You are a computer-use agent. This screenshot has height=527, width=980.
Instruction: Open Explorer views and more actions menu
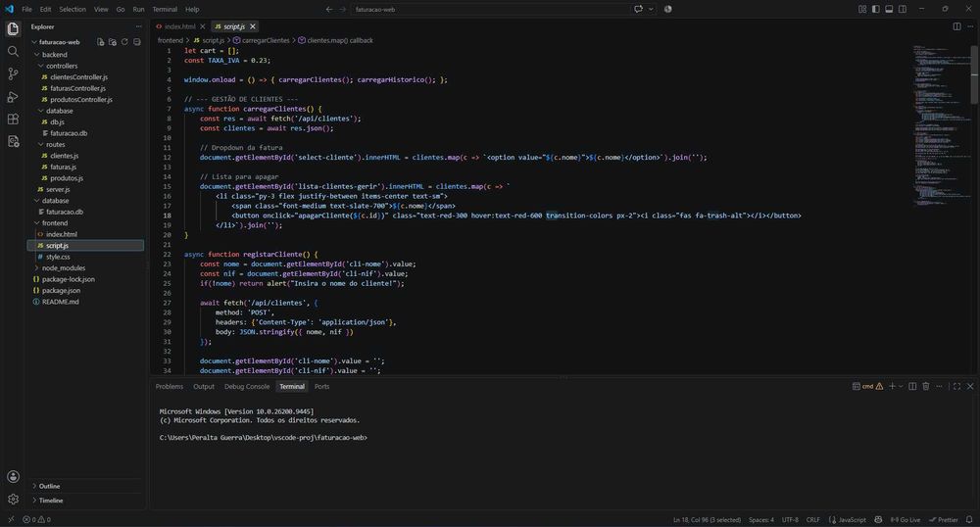(139, 26)
